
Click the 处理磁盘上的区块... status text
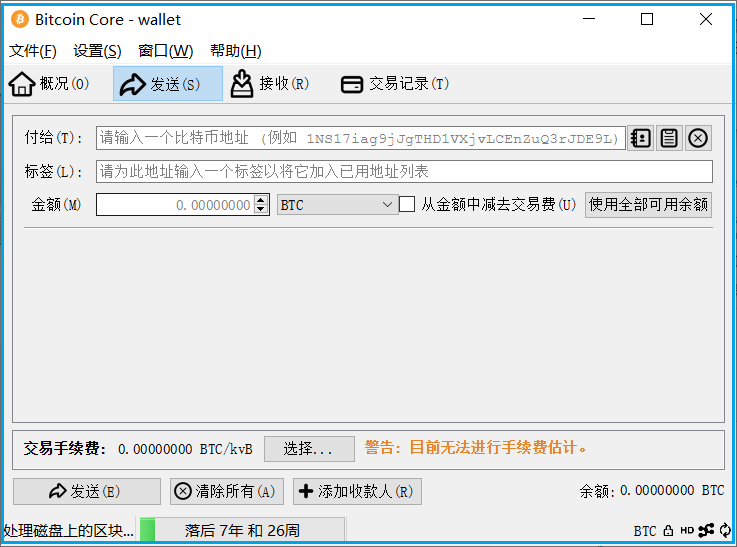(x=69, y=531)
